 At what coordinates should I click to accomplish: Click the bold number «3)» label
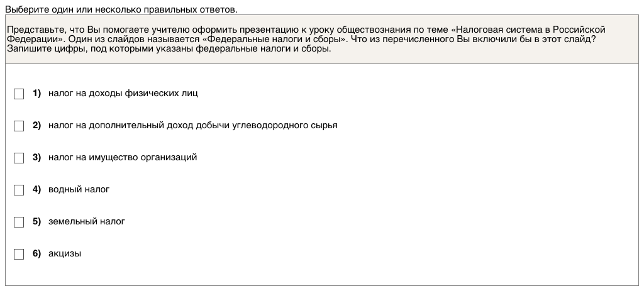pyautogui.click(x=36, y=158)
